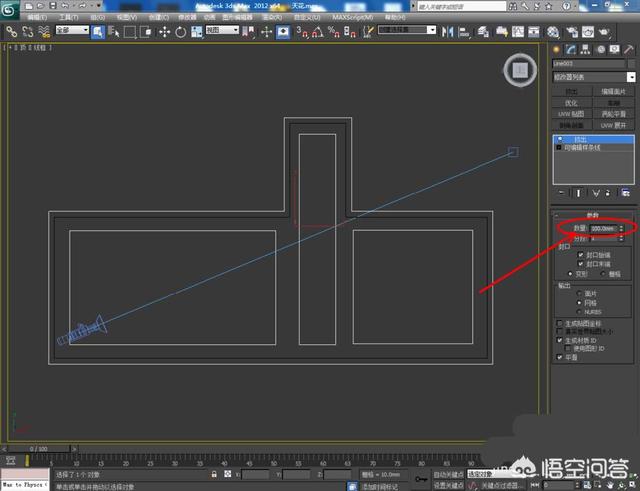
Task: Select the 栅格 radio button
Action: tap(603, 274)
